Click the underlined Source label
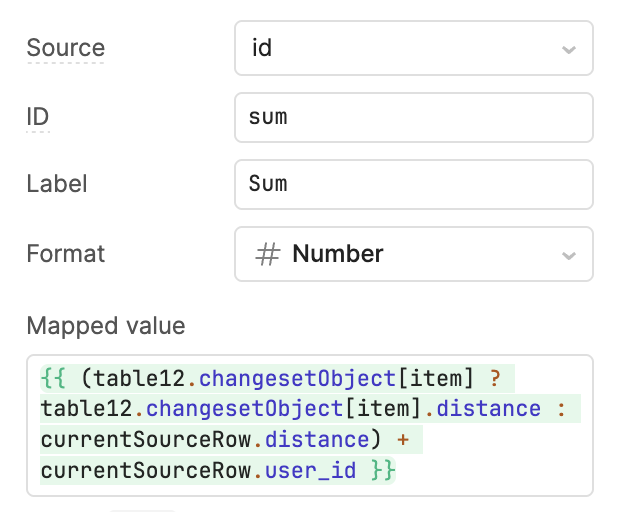Screen dimensions: 622x512 pyautogui.click(x=65, y=48)
